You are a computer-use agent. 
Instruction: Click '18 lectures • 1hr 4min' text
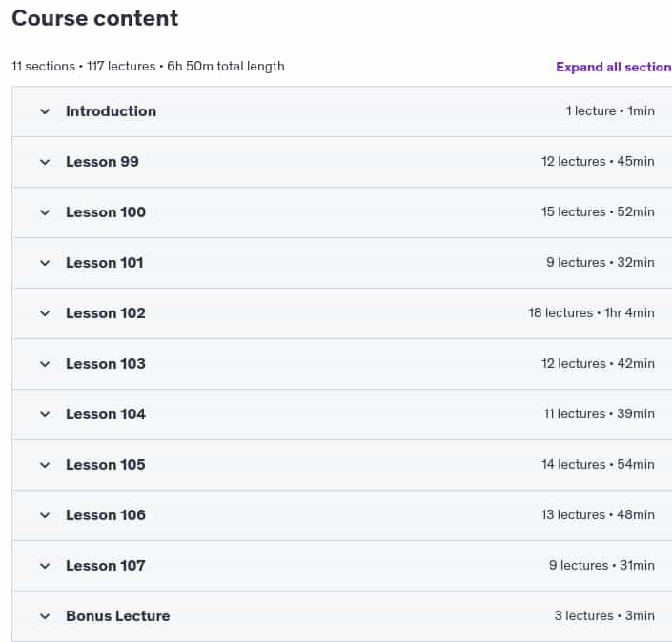tap(591, 313)
